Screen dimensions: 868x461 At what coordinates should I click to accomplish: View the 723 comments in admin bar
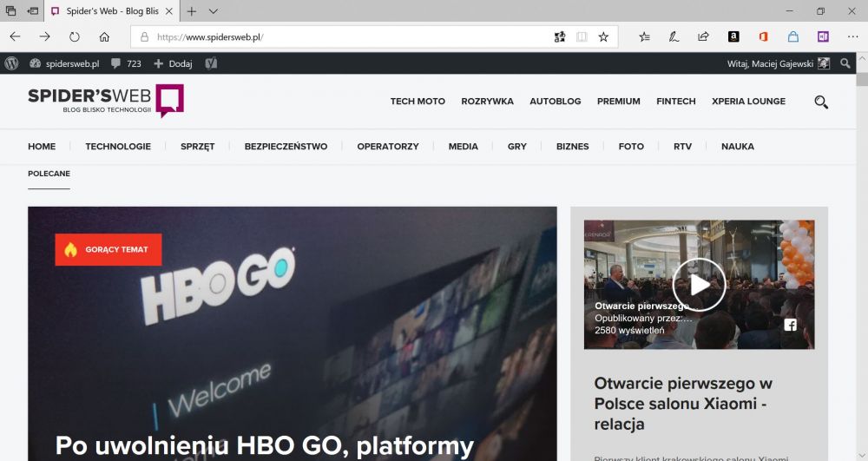point(126,63)
